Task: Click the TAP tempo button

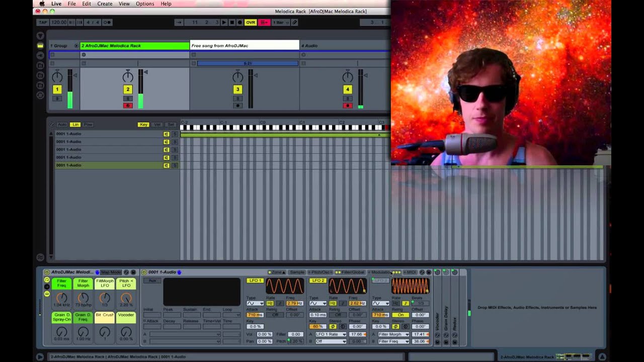Action: 43,23
